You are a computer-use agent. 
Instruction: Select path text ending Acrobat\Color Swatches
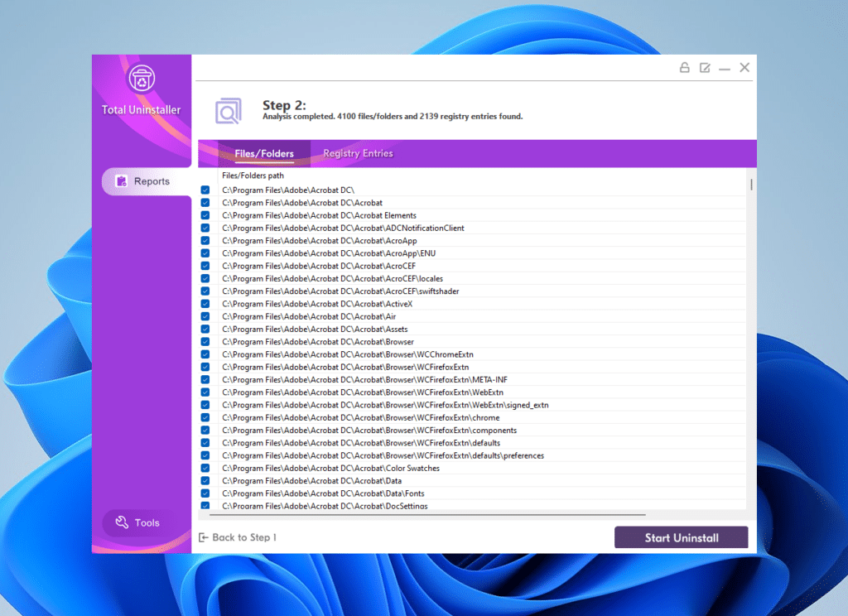(x=330, y=469)
